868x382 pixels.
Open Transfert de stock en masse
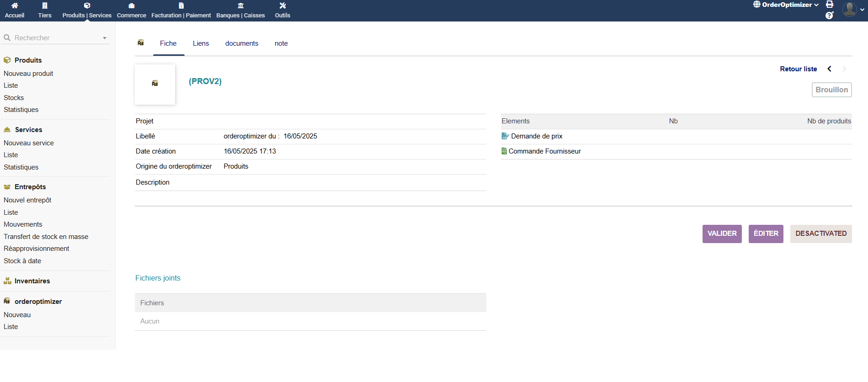46,237
